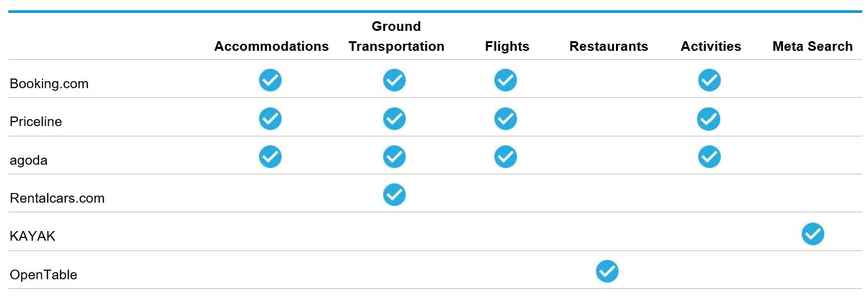
Task: Click the OpenTable row label
Action: [x=43, y=275]
